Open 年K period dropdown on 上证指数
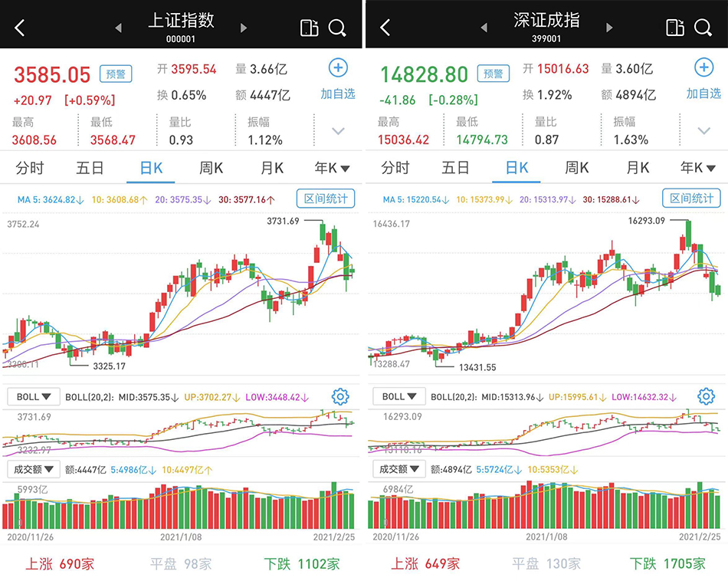Screen dimensions: 728x581 332,168
